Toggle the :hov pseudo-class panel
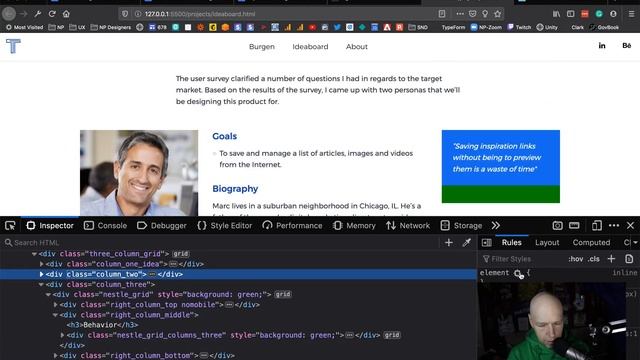This screenshot has height=360, width=640. click(576, 259)
